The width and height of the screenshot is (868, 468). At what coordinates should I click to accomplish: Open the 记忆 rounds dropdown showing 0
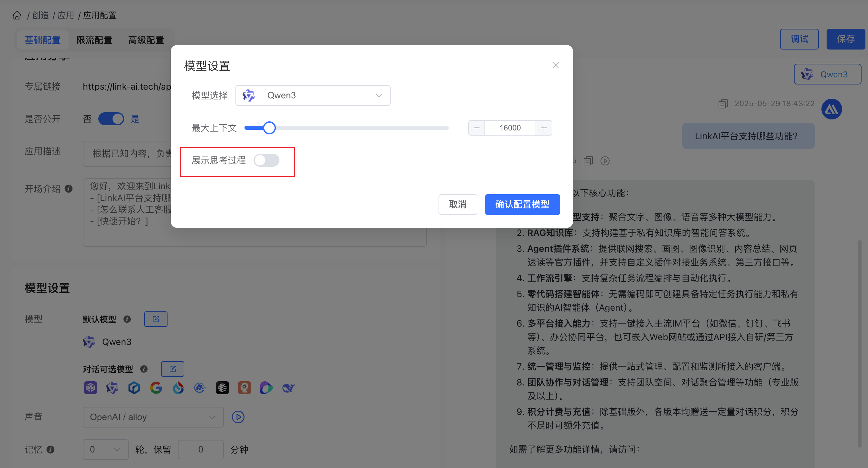point(106,450)
